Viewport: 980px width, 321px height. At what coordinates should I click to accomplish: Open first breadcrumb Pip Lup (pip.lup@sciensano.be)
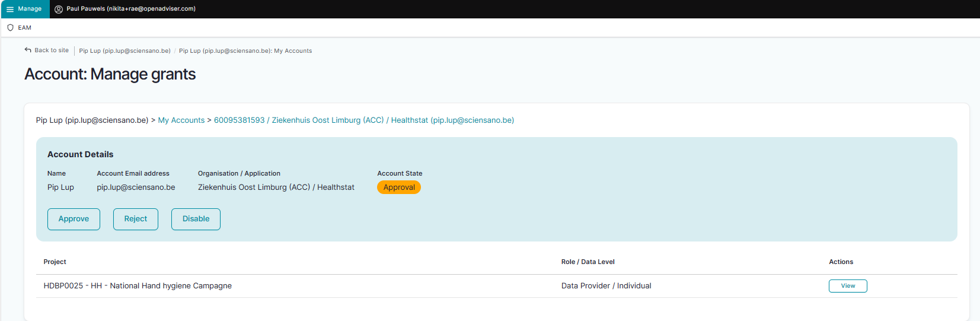click(125, 51)
